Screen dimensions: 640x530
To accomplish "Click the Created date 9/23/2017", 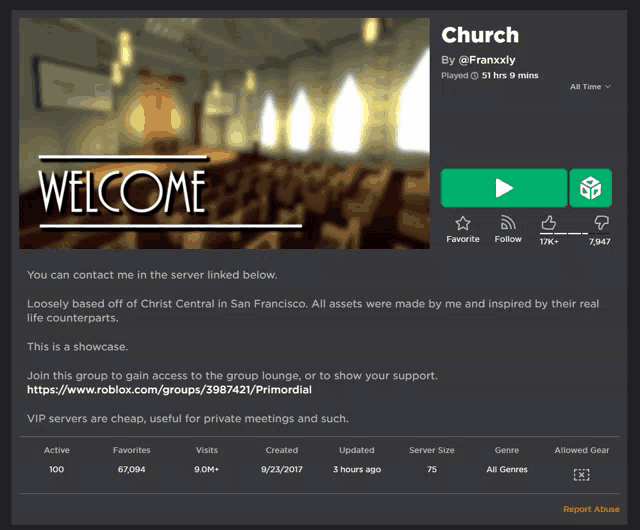I will click(x=282, y=470).
